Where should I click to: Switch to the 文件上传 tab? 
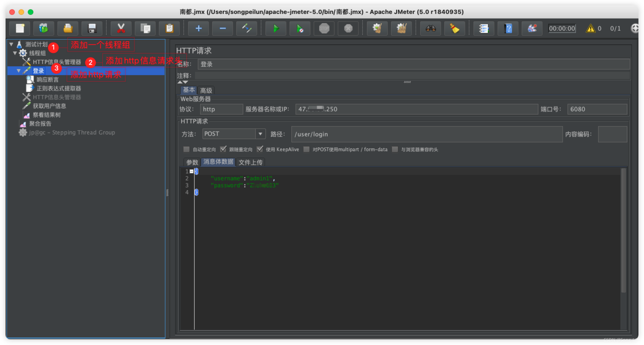[250, 162]
